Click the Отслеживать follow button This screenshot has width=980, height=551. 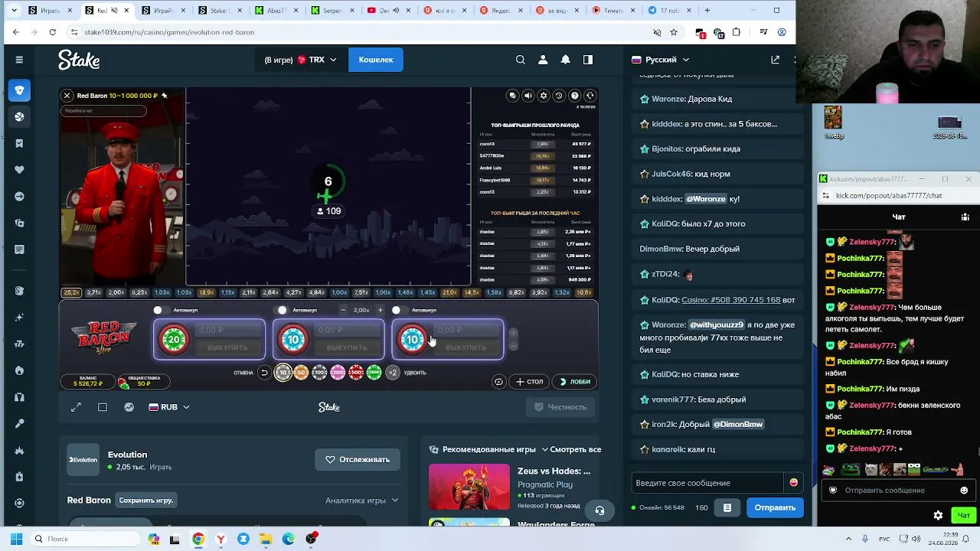point(358,460)
